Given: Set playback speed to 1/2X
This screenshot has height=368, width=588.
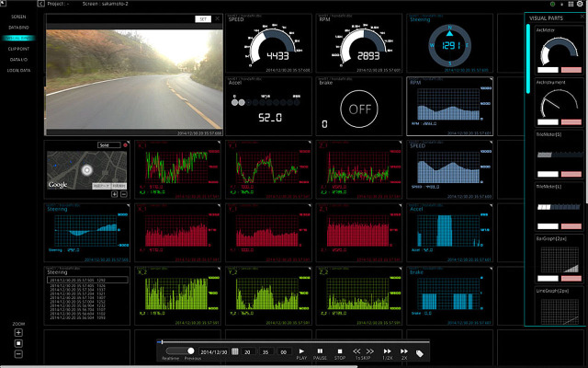Looking at the screenshot, I should tap(387, 353).
